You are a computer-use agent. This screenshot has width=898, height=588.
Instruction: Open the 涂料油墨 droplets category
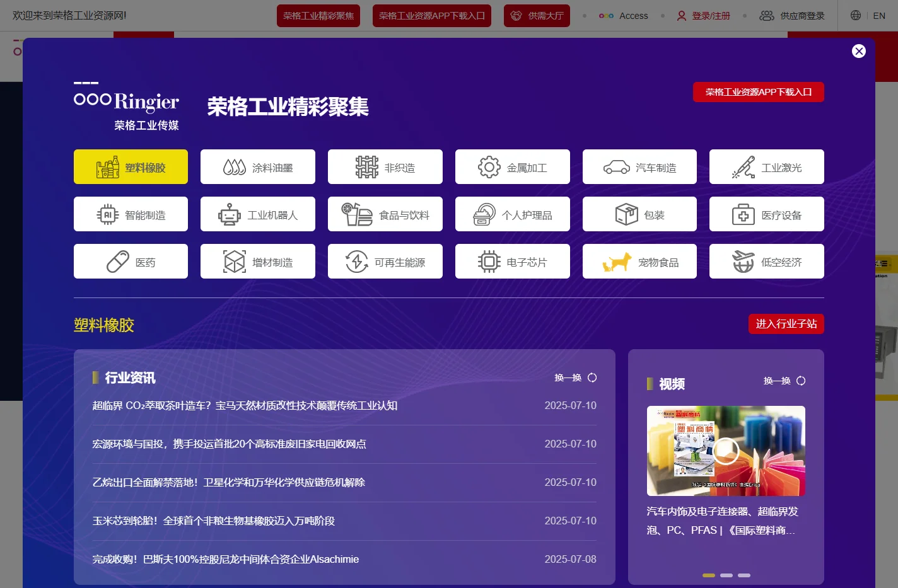pos(258,167)
